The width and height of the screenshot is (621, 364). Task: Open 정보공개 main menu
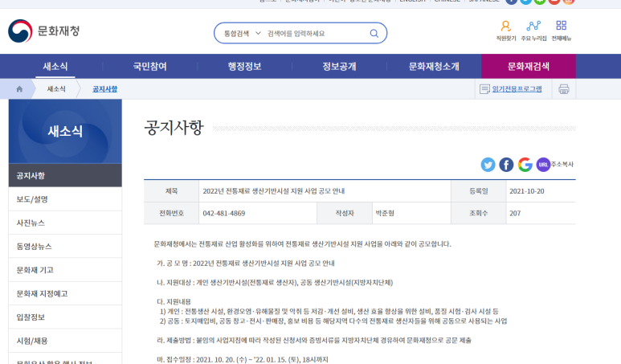click(339, 66)
